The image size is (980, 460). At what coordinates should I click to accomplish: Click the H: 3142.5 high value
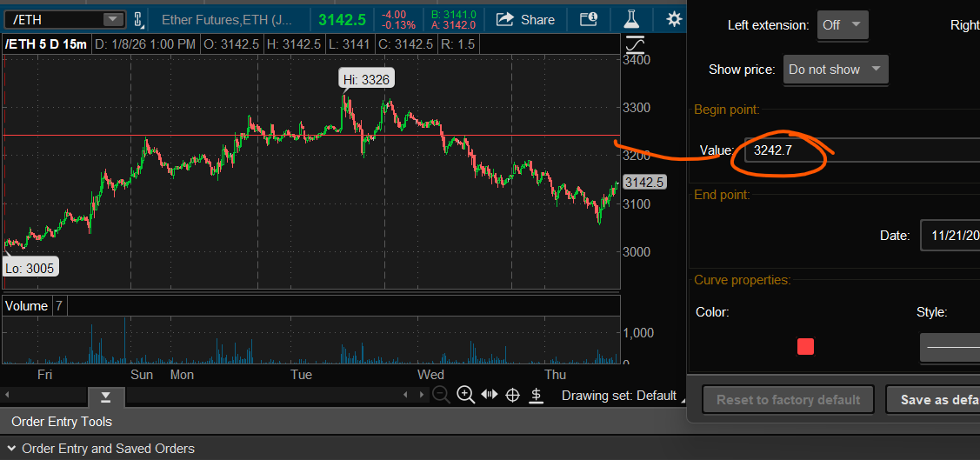pyautogui.click(x=292, y=45)
